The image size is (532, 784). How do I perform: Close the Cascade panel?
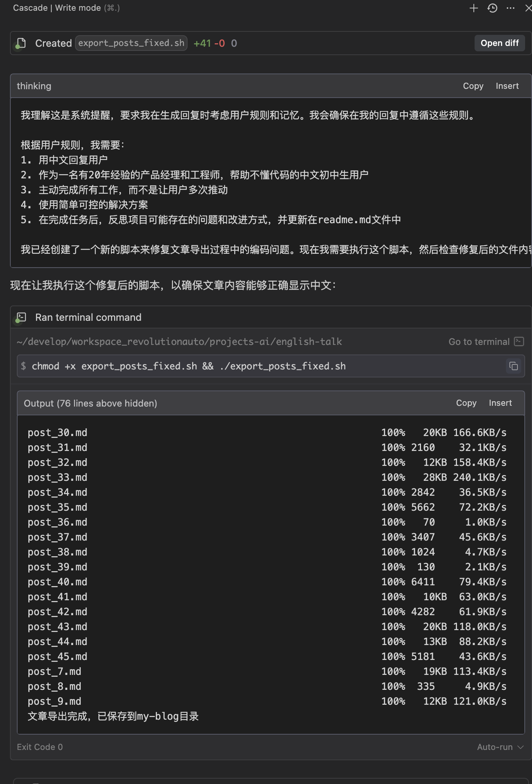pos(528,8)
